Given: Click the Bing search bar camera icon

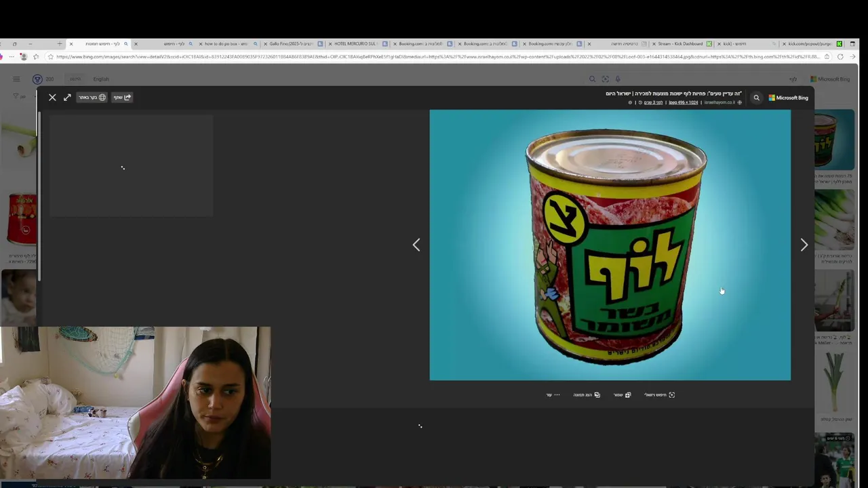Looking at the screenshot, I should [x=605, y=79].
